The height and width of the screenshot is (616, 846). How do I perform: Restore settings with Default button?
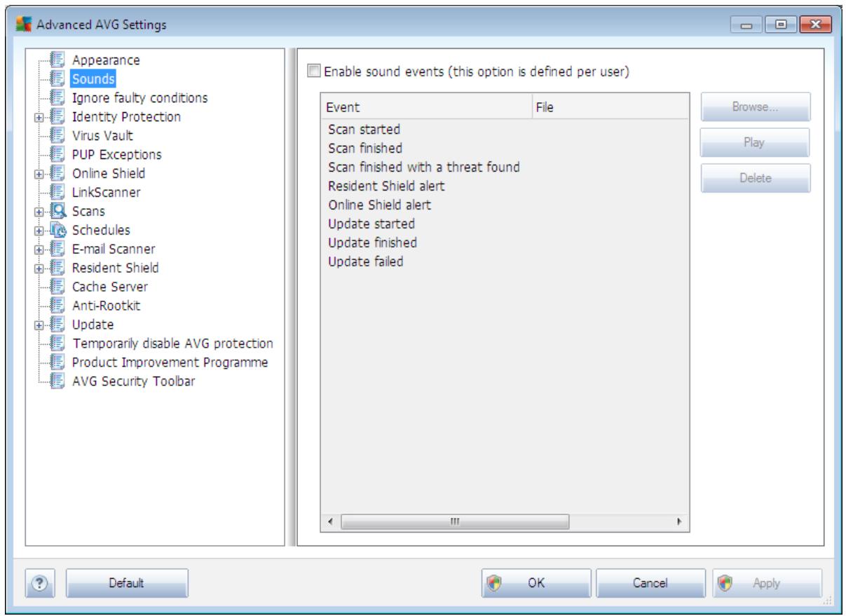[127, 582]
